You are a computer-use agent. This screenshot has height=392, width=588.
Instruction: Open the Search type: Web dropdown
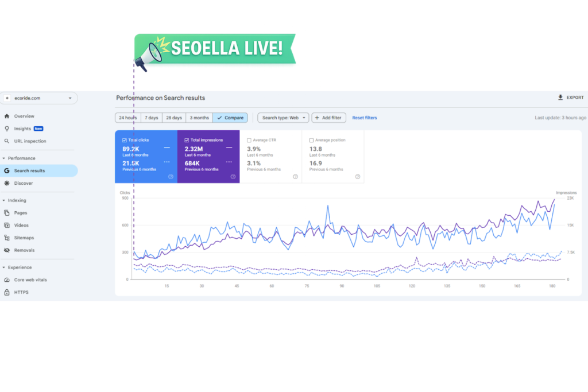283,118
